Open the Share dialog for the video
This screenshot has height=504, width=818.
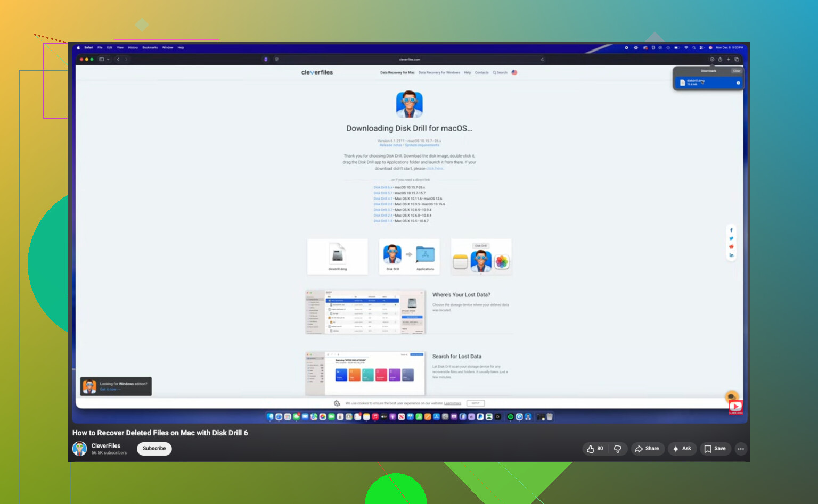pyautogui.click(x=647, y=449)
